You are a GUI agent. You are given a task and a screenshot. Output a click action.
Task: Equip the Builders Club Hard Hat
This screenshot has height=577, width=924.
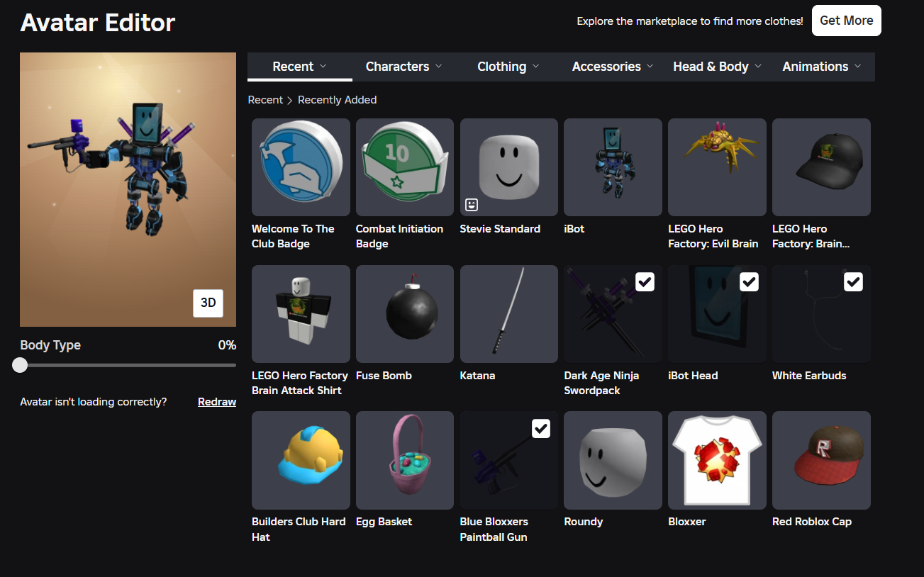coord(301,460)
